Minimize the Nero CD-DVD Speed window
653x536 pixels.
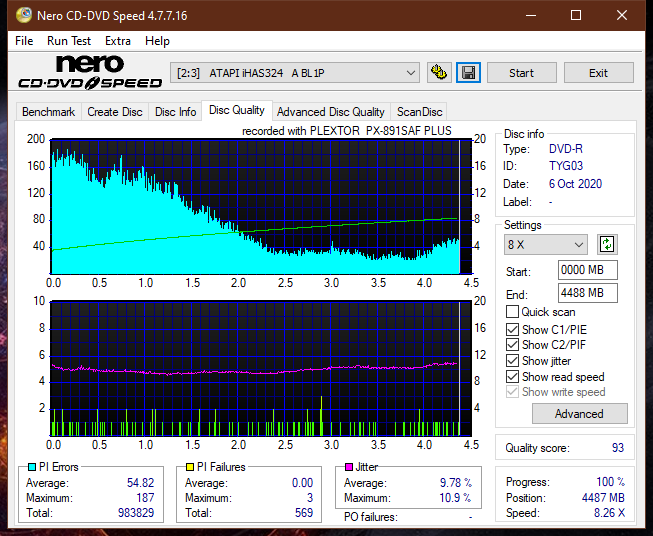(531, 15)
